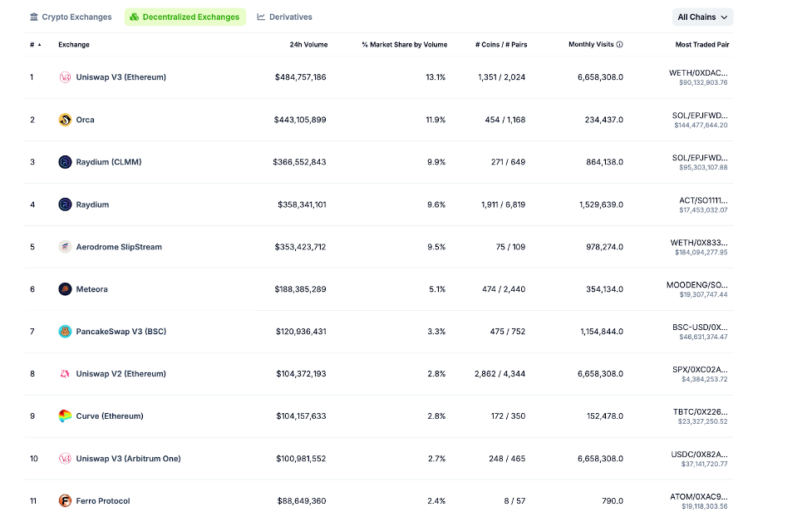
Task: Click the Meteora logo icon
Action: coord(65,289)
